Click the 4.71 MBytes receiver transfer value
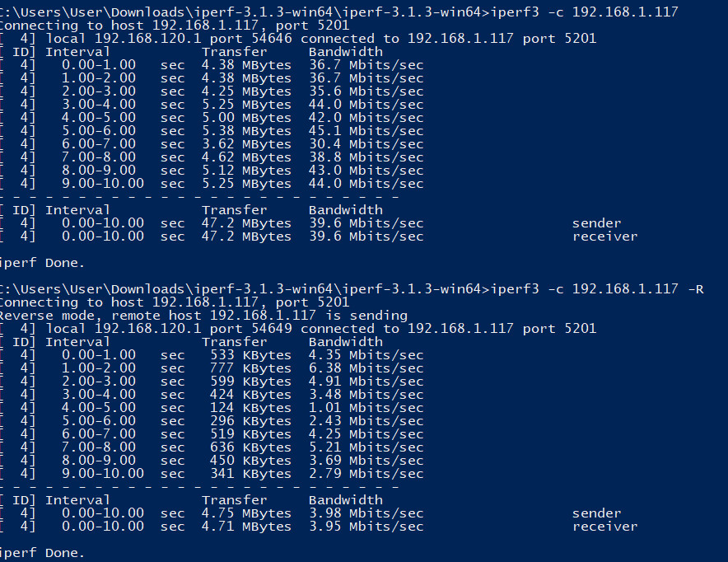The width and height of the screenshot is (728, 562). [x=246, y=527]
